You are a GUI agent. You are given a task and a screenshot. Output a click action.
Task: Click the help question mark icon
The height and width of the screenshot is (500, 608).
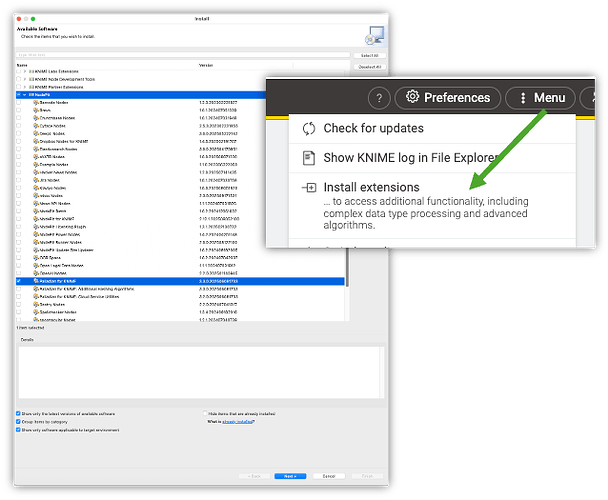click(x=378, y=98)
